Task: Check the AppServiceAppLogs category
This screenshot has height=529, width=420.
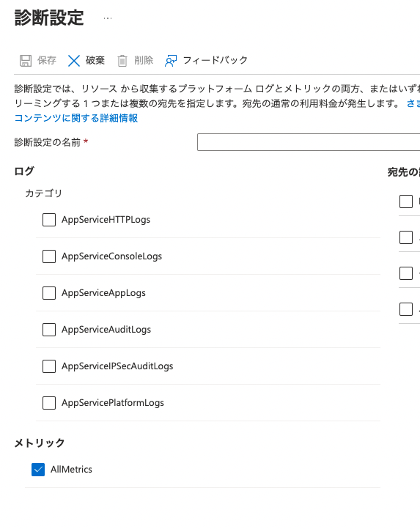Action: [49, 293]
